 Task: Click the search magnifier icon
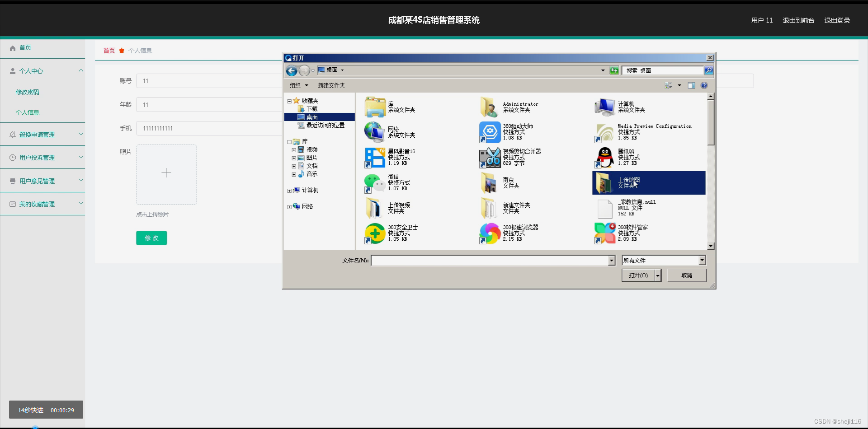(x=708, y=70)
